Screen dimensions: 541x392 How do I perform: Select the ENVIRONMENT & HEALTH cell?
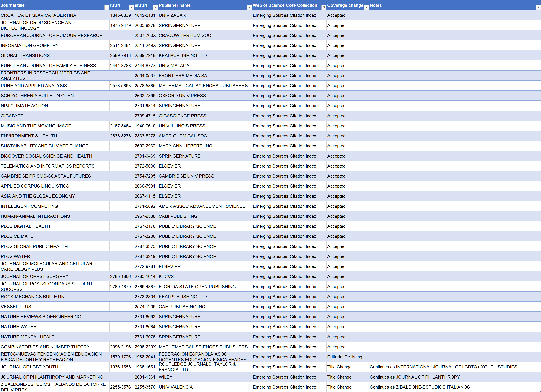point(55,136)
